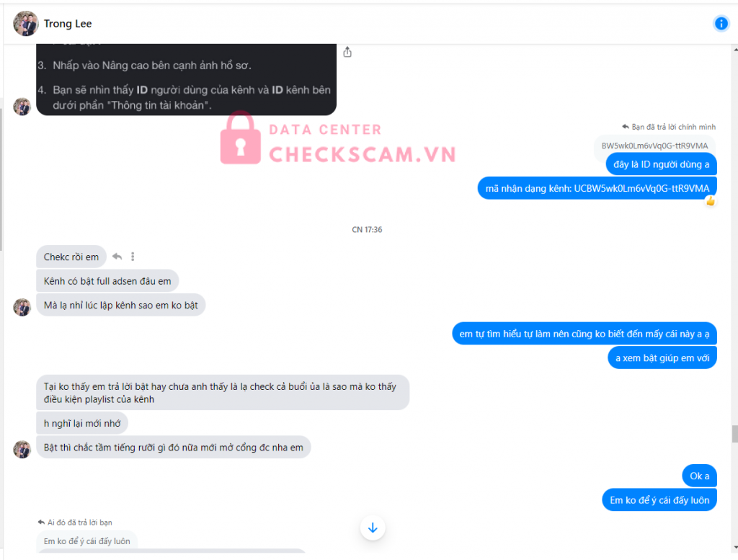Click the sender avatar beside 'Mà lạ nhỉ' message
The image size is (738, 560).
tap(22, 307)
